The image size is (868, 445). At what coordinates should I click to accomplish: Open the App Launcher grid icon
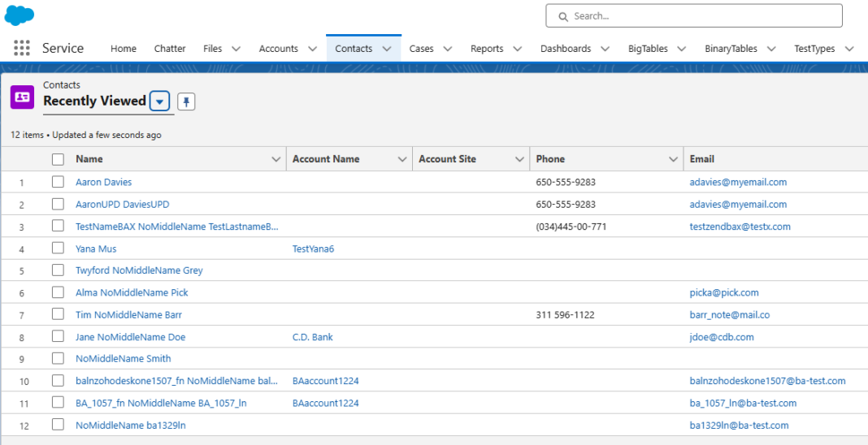22,49
